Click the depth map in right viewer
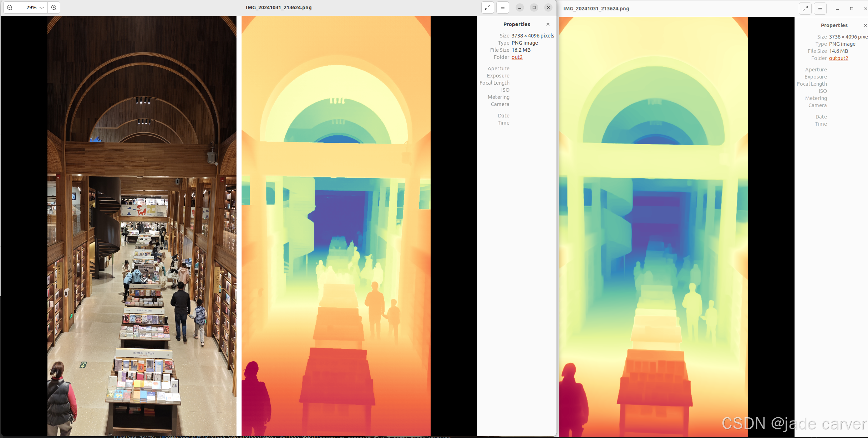868x438 pixels. 653,226
